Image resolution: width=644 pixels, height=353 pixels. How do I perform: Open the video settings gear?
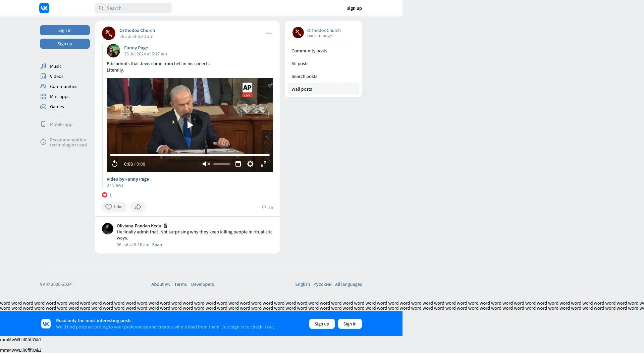tap(250, 164)
